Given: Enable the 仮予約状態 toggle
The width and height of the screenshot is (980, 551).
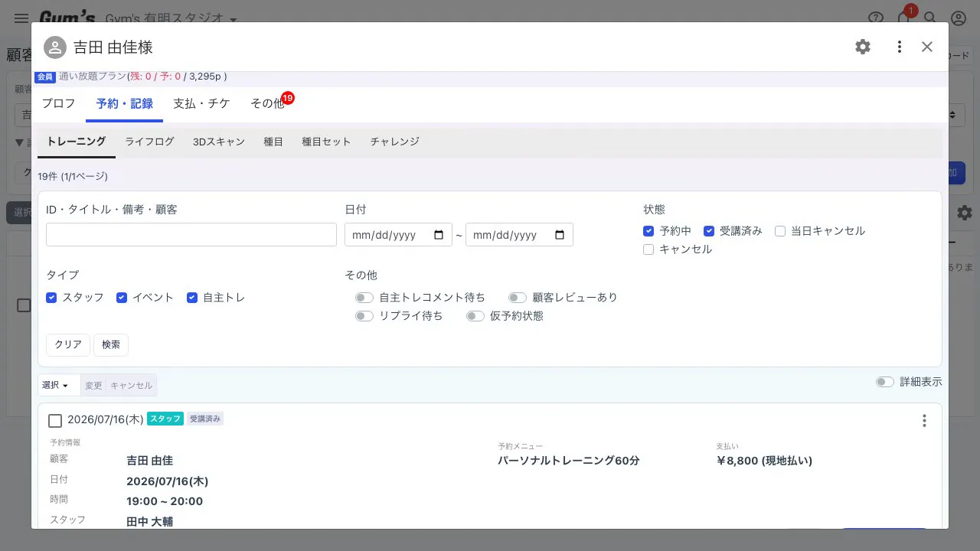Looking at the screenshot, I should coord(475,316).
